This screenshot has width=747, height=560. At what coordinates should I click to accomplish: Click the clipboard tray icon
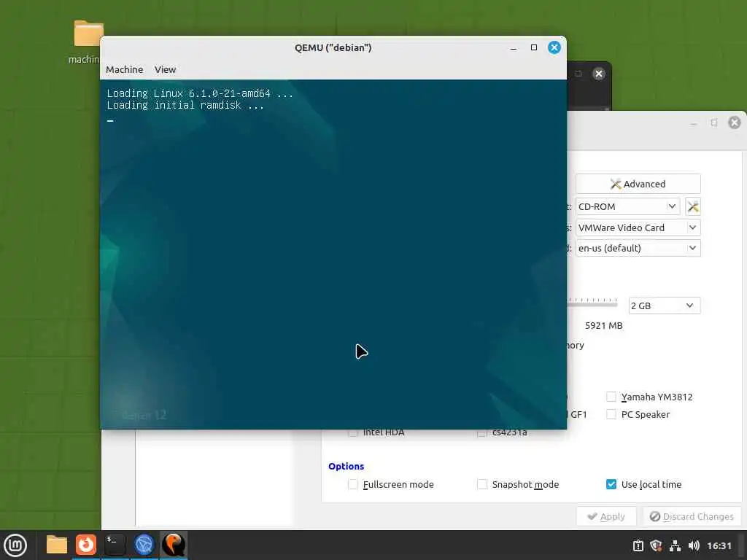pos(638,545)
